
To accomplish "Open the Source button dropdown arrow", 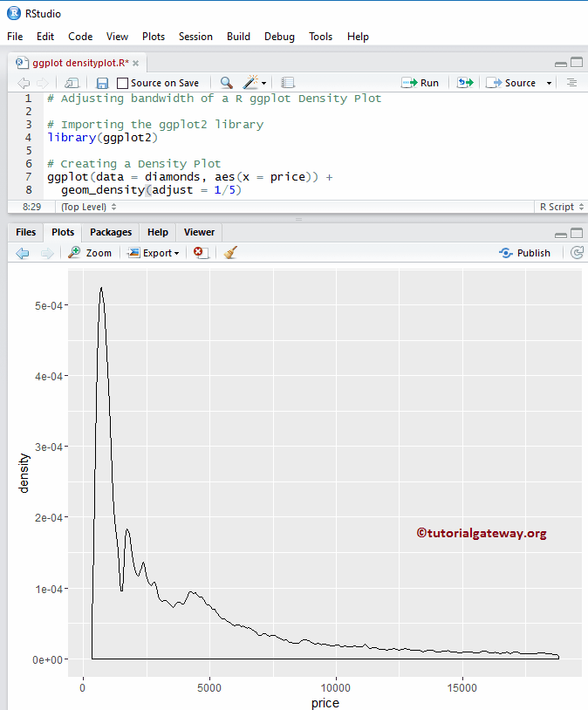I will pyautogui.click(x=549, y=83).
